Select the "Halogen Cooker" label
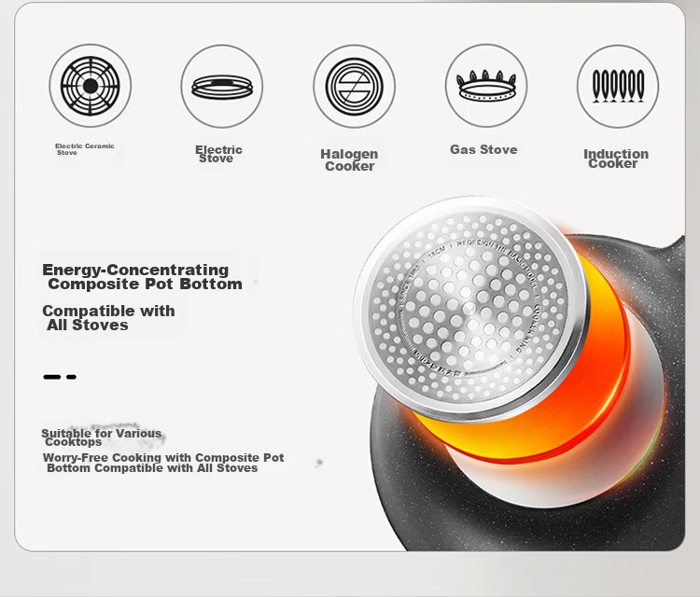This screenshot has height=597, width=700. click(349, 160)
